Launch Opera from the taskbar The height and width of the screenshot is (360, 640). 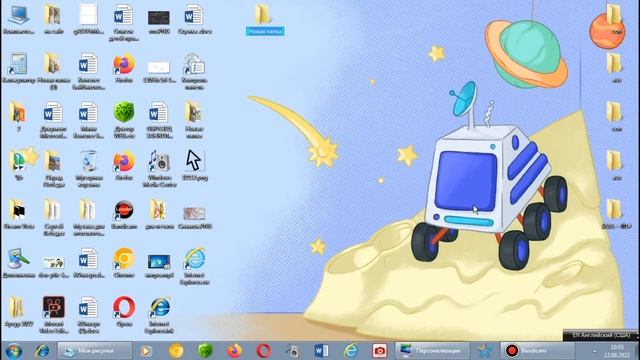[263, 351]
